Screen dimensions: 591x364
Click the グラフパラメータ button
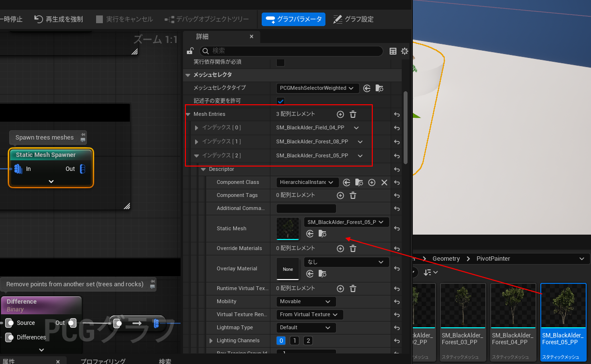coord(294,19)
